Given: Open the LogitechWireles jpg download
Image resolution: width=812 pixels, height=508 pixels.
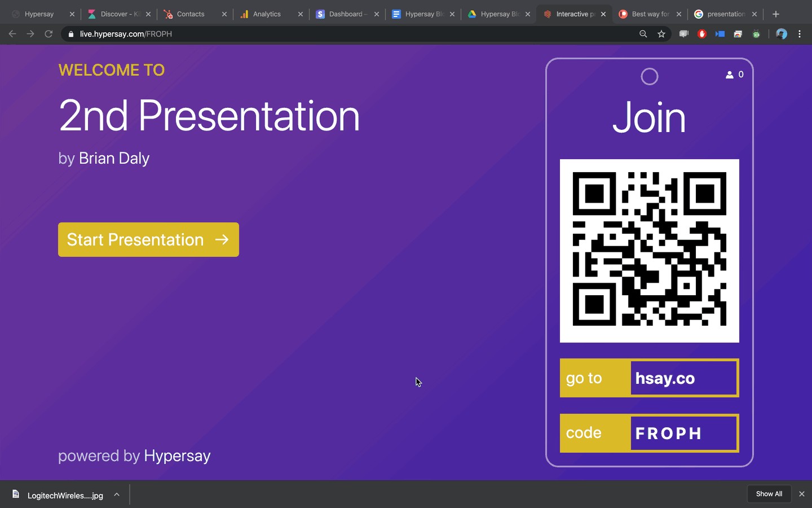Looking at the screenshot, I should pyautogui.click(x=59, y=495).
